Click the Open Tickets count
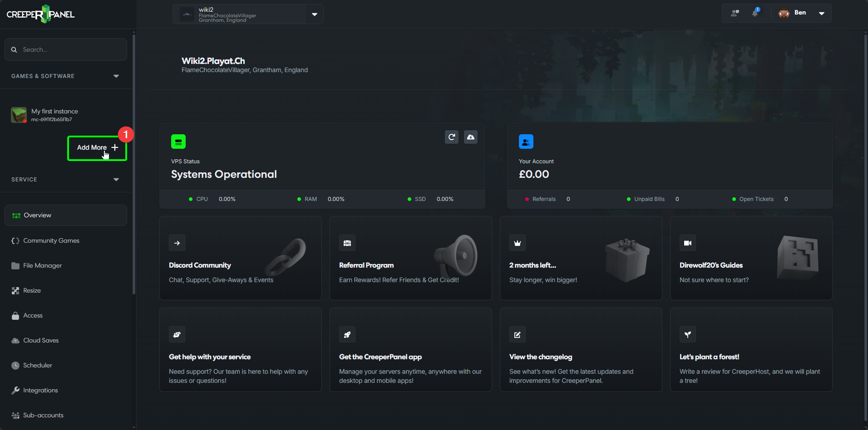This screenshot has width=868, height=430. (x=760, y=199)
